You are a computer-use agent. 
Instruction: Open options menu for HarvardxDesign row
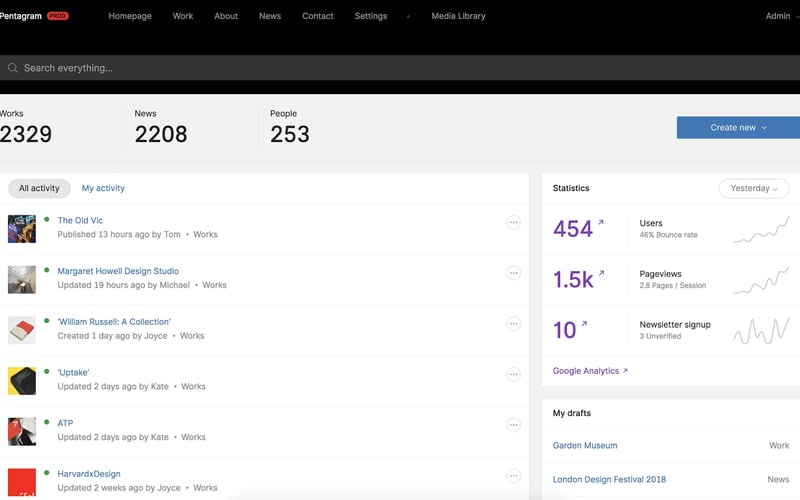513,476
